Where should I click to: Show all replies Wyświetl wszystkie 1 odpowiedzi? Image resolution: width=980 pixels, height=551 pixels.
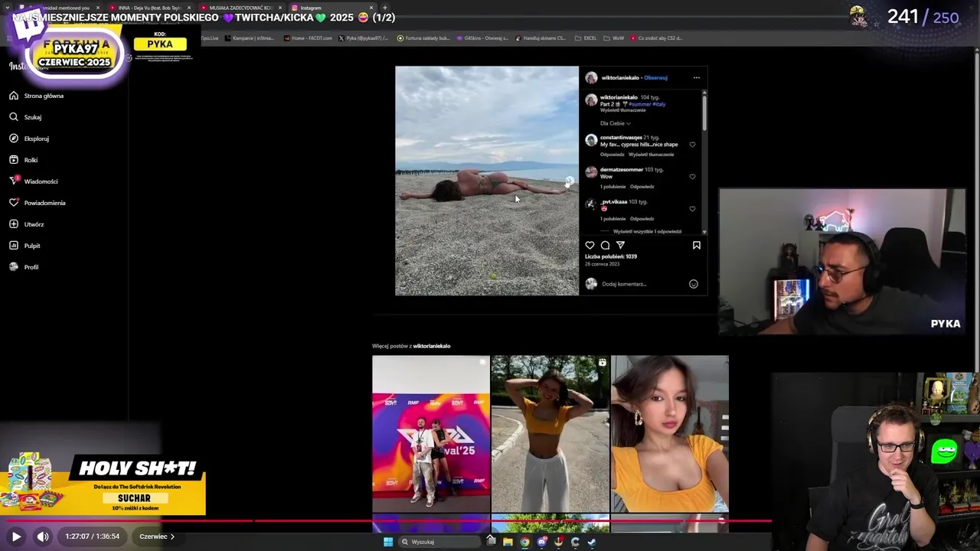[x=647, y=231]
